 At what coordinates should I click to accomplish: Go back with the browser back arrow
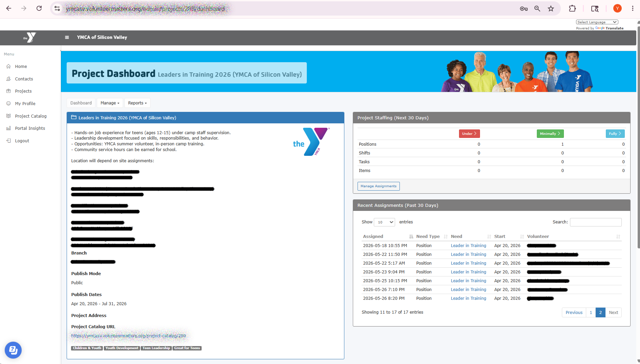point(9,8)
